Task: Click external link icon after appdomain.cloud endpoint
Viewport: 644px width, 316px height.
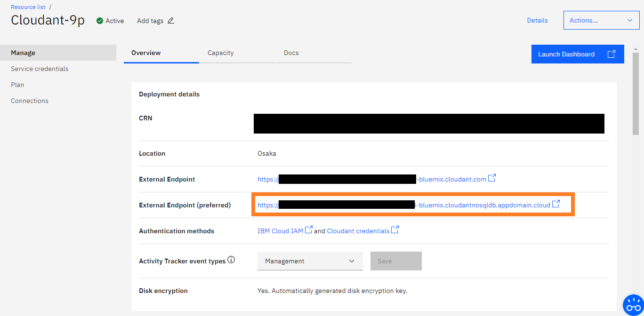Action: [x=556, y=204]
